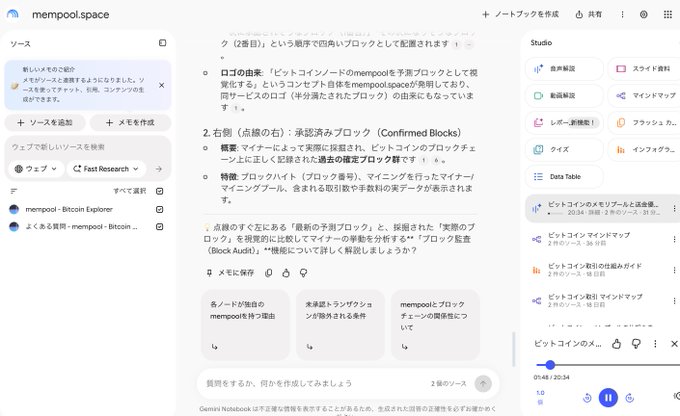Toggle the すべて選択 checkbox
680x416 pixels.
point(160,191)
